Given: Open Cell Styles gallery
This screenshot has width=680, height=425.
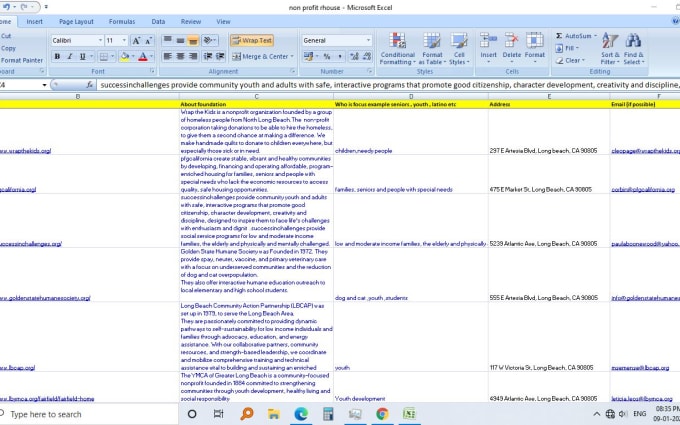Looking at the screenshot, I should [459, 49].
